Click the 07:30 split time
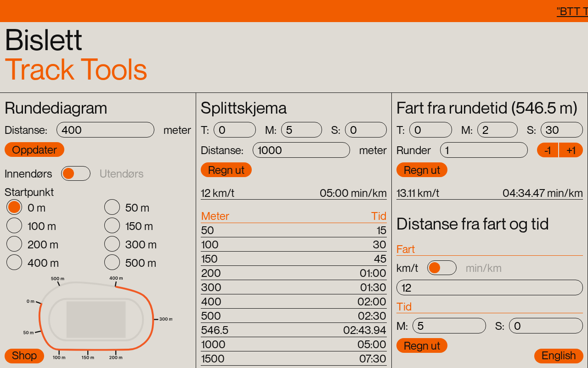 (x=373, y=359)
